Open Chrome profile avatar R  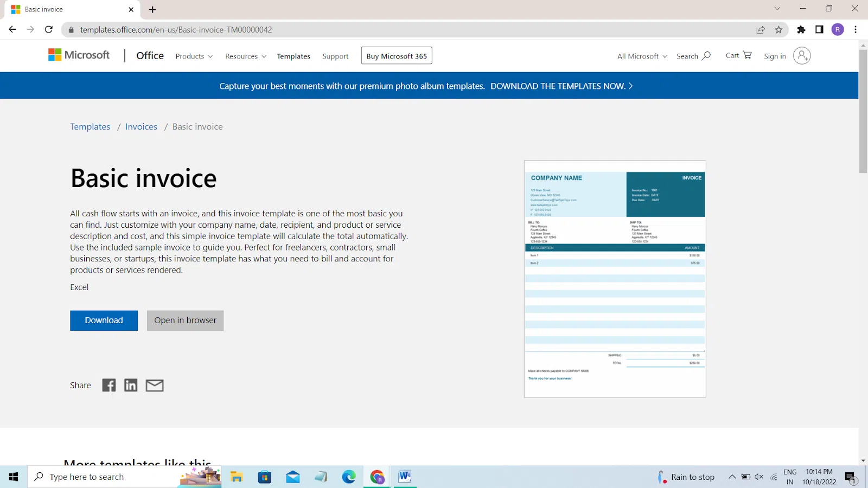coord(838,30)
